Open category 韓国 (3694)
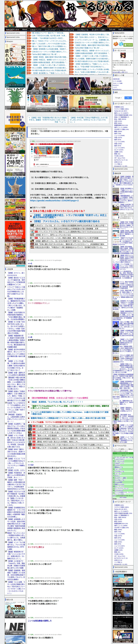This screenshot has width=138, height=644. pos(118,131)
